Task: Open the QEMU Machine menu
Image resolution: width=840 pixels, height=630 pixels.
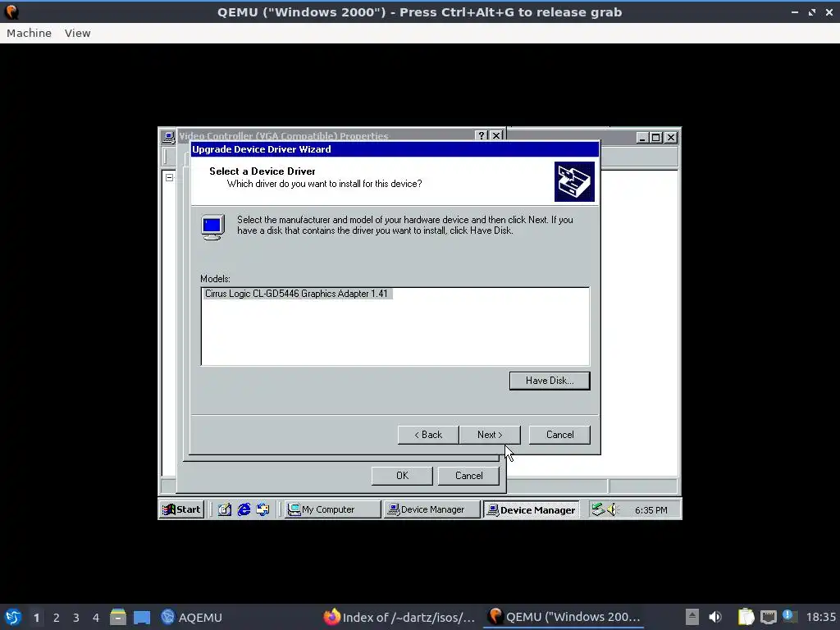Action: tap(29, 33)
